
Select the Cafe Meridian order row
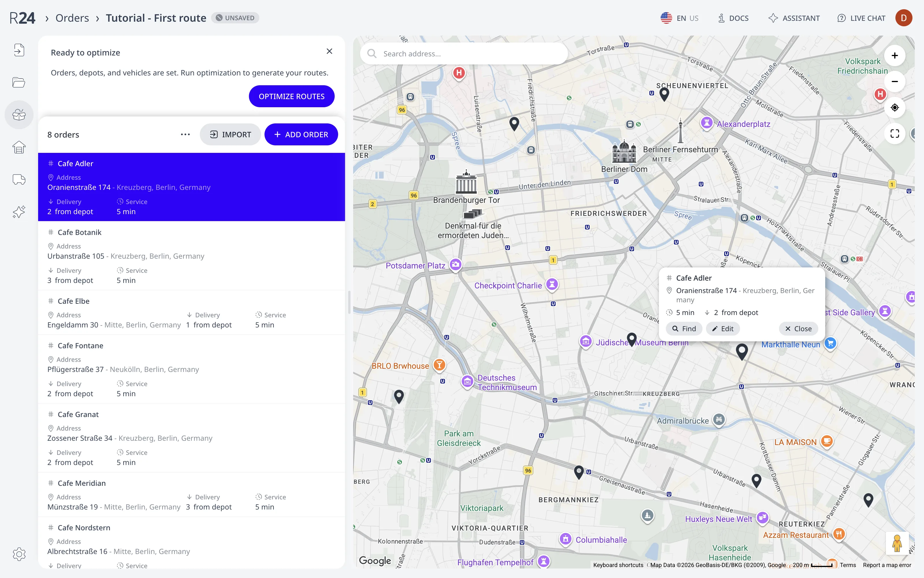click(x=191, y=494)
